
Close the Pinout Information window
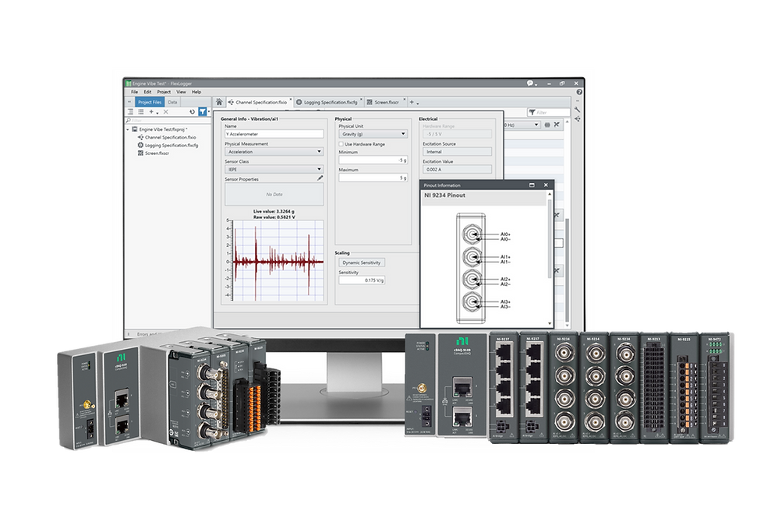pos(546,185)
